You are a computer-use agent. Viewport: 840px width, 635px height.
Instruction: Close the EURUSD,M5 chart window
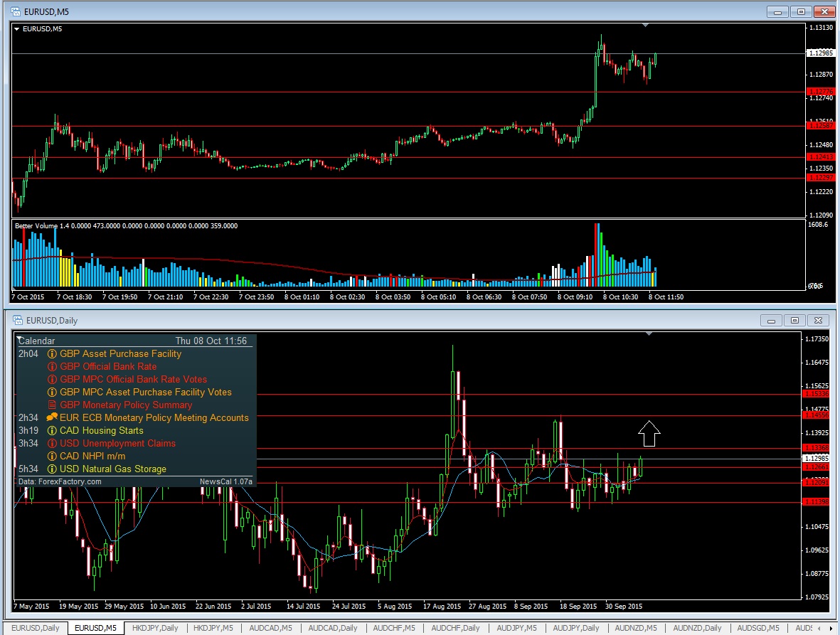824,12
